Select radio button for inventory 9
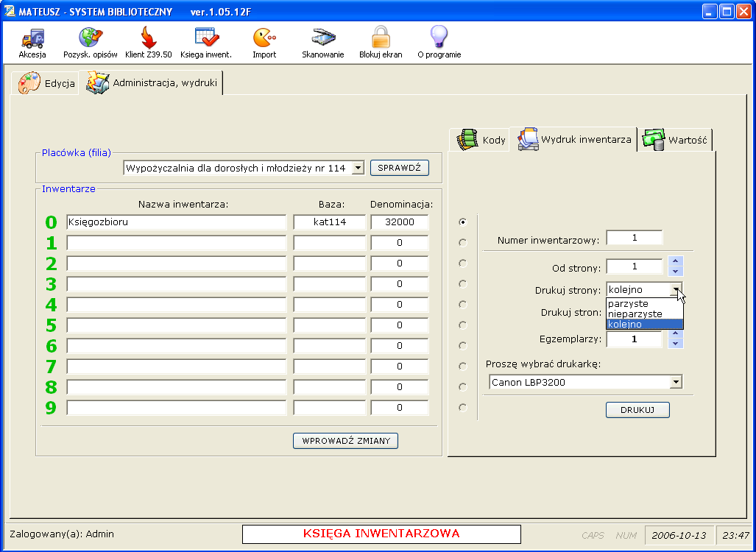The image size is (756, 552). pos(463,408)
